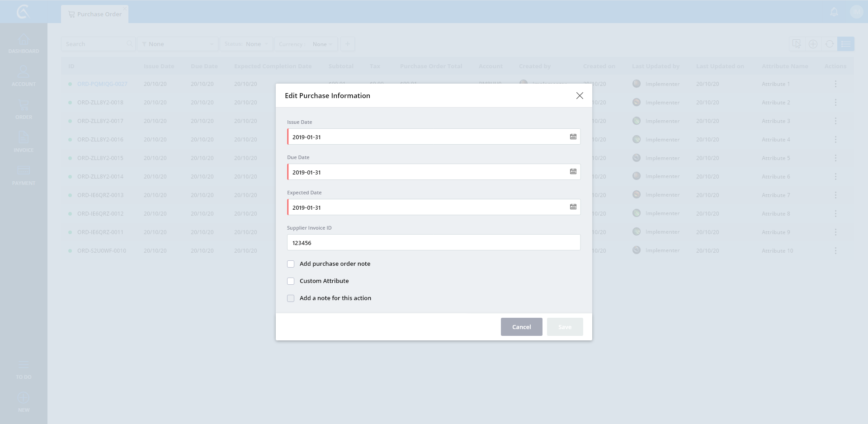Open calendar picker for Due Date
The image size is (868, 424).
(x=573, y=172)
